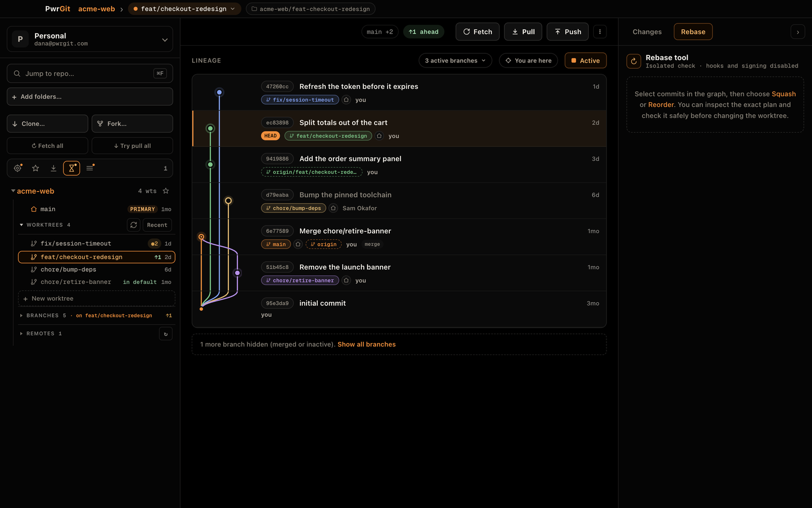Click commit hash 9419886
The height and width of the screenshot is (508, 812).
coord(277,158)
